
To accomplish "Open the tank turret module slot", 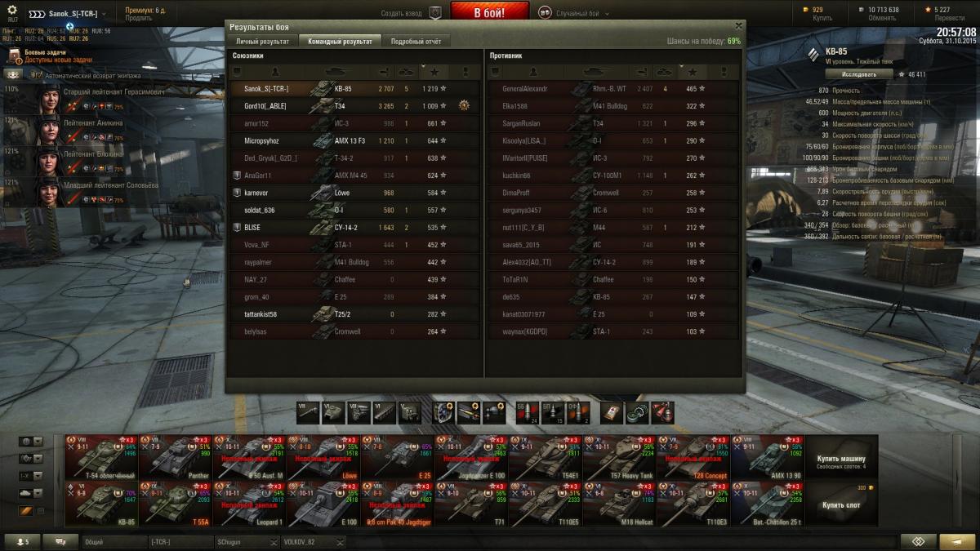I will [333, 412].
